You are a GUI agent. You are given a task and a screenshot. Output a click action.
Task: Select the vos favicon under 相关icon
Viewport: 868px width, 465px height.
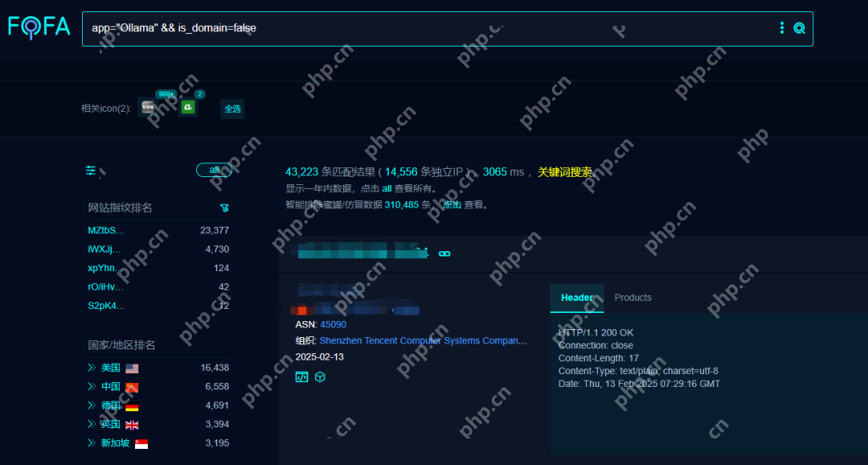pos(147,107)
